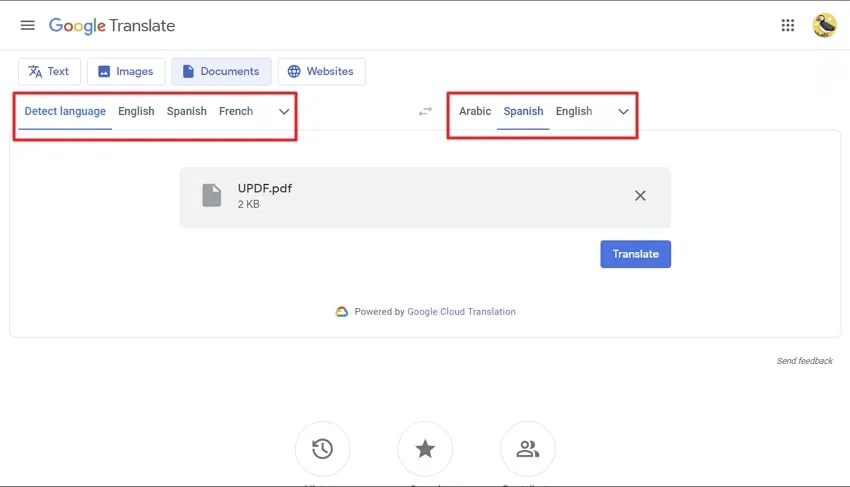Select the Documents tab
This screenshot has width=850, height=487.
[x=221, y=72]
